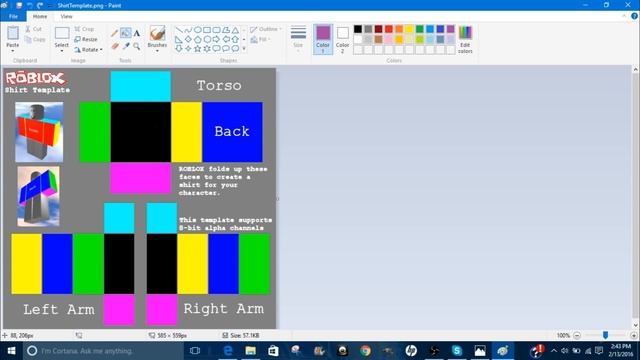
Task: Open Google Chrome from taskbar
Action: point(365,351)
